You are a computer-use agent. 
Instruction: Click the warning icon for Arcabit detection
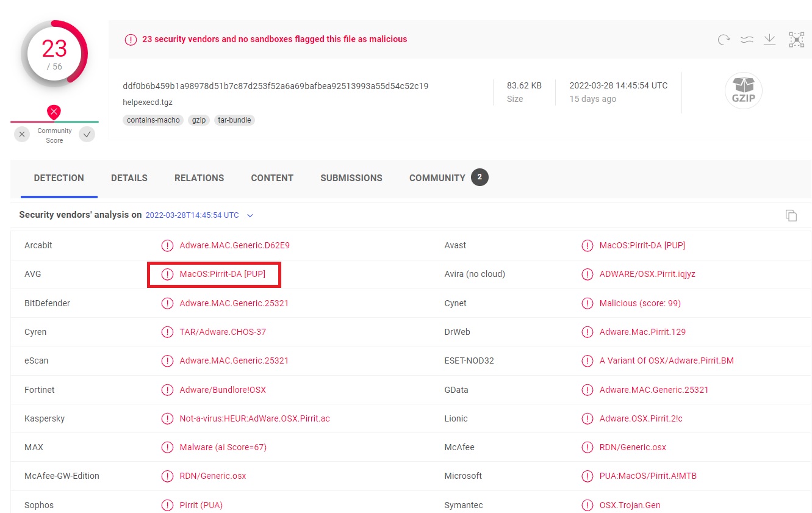click(167, 245)
